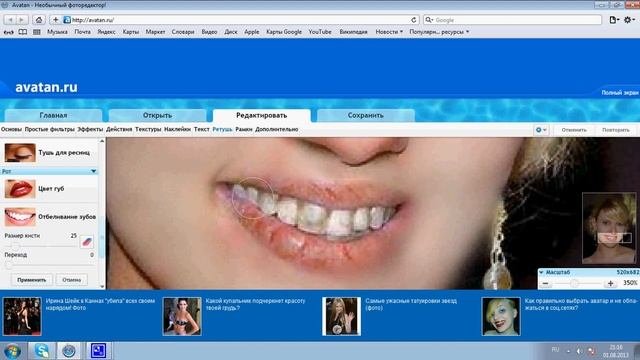This screenshot has width=640, height=360.
Task: Click the navigator preview thumbnail
Action: (609, 228)
